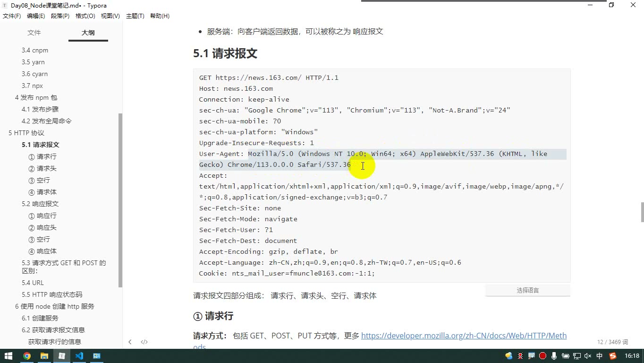Click the film strip recorder tray icon

point(520,356)
